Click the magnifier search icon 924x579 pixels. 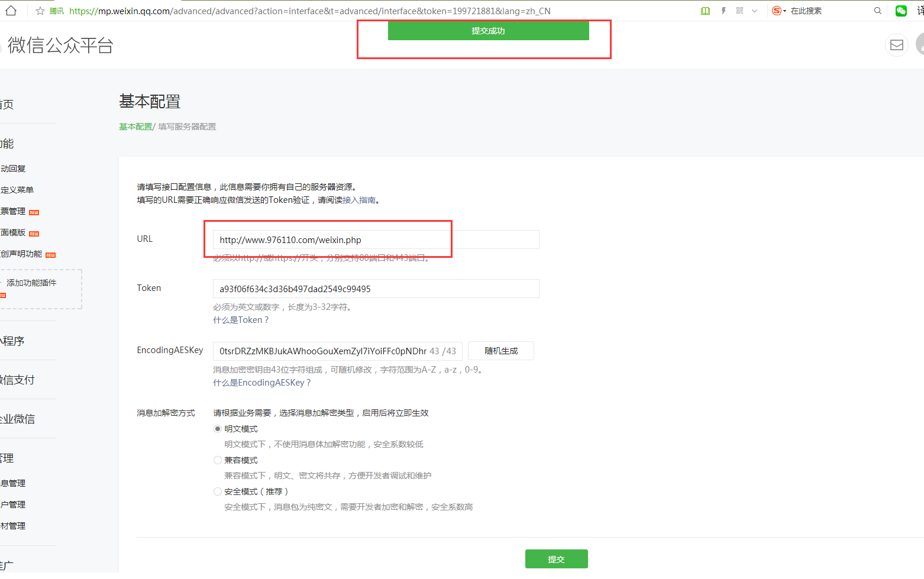tap(878, 11)
